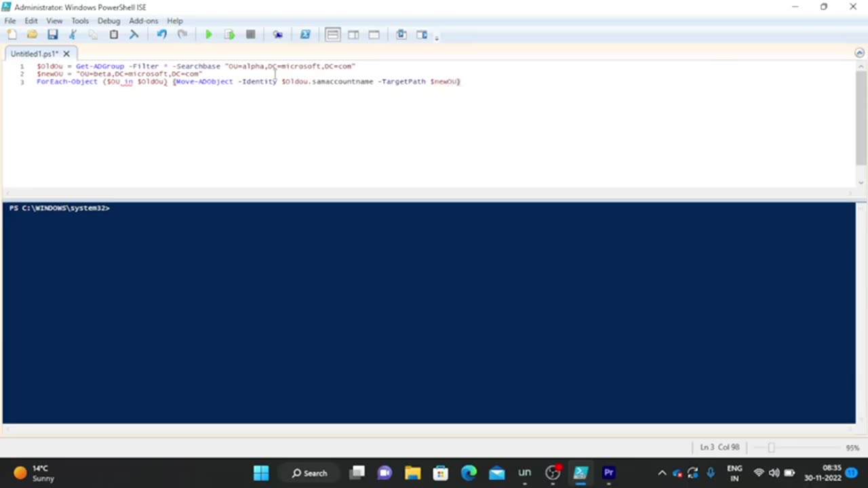Open the Windows Start menu
Screen dimensions: 868x488
click(x=261, y=473)
